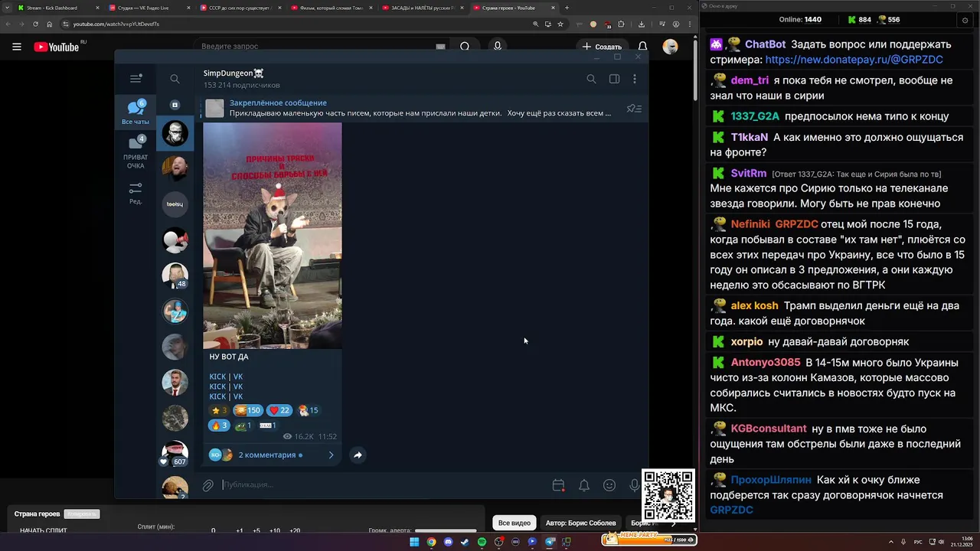Toggle the reaction showing 150
The image size is (980, 551).
pyautogui.click(x=248, y=411)
